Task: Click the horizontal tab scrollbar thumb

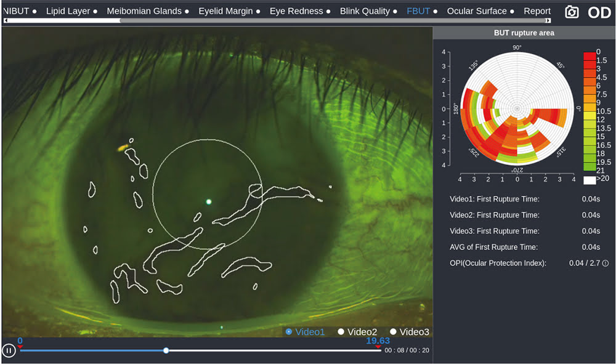Action: tap(333, 20)
